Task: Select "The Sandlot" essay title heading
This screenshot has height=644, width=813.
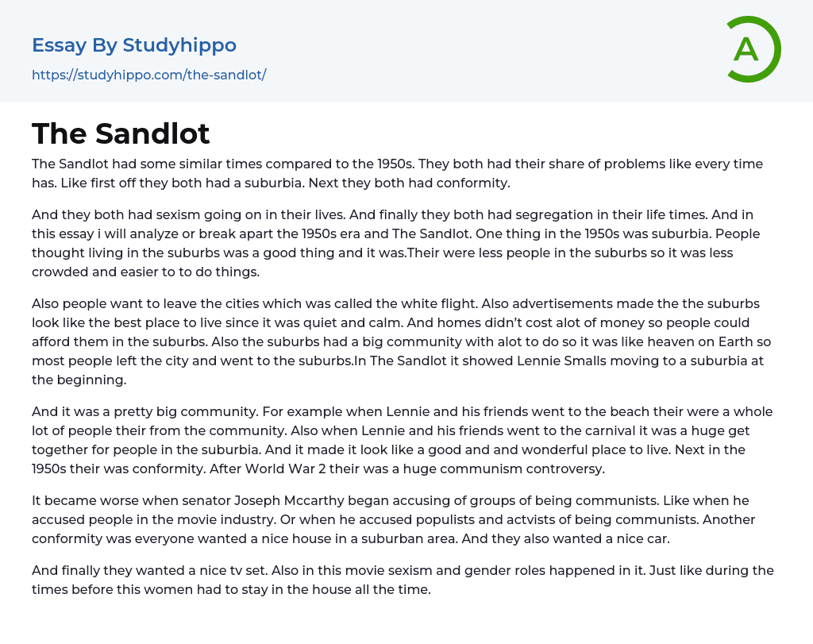Action: 121,133
